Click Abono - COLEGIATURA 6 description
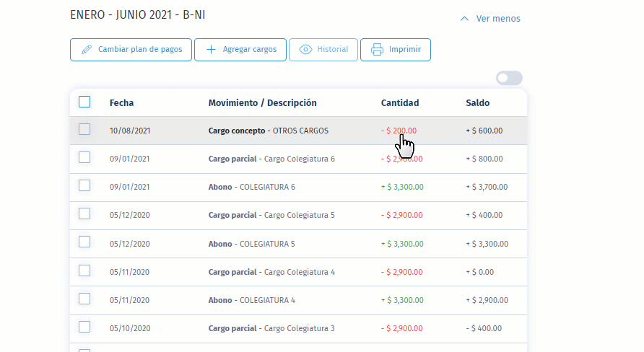The image size is (644, 352). click(x=252, y=187)
